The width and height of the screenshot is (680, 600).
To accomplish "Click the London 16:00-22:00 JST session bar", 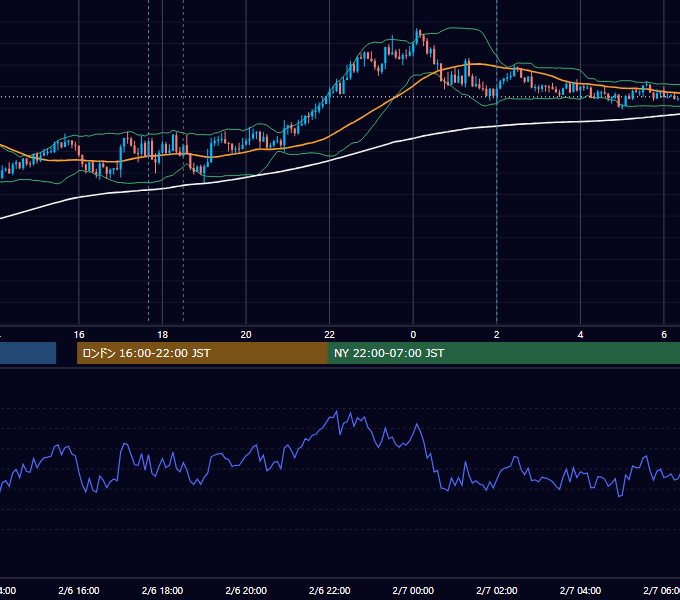I will [x=202, y=353].
